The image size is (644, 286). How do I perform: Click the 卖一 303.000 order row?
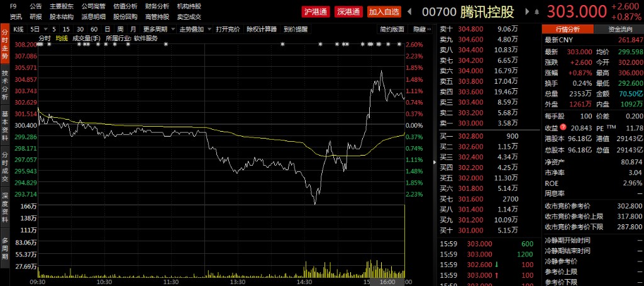pyautogui.click(x=488, y=123)
